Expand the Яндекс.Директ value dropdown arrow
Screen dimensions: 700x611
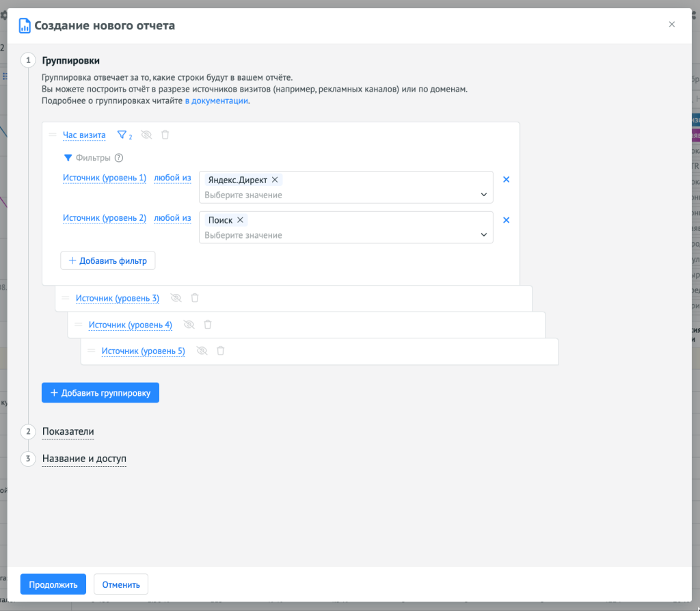tap(484, 195)
